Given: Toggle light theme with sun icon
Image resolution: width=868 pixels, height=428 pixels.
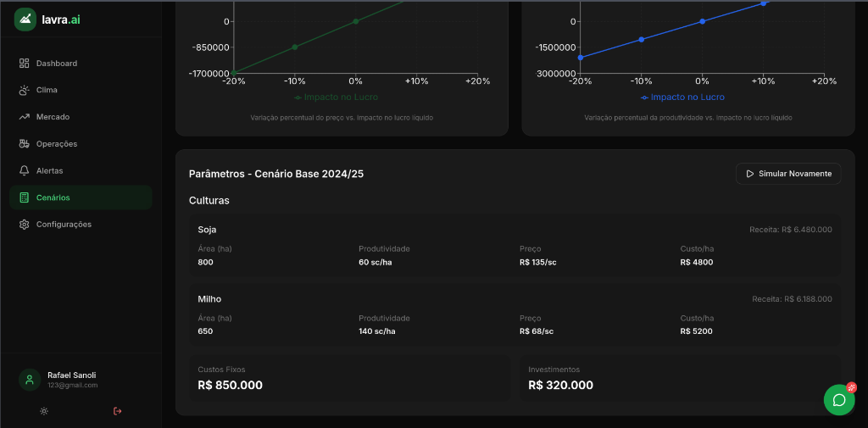Looking at the screenshot, I should (44, 411).
